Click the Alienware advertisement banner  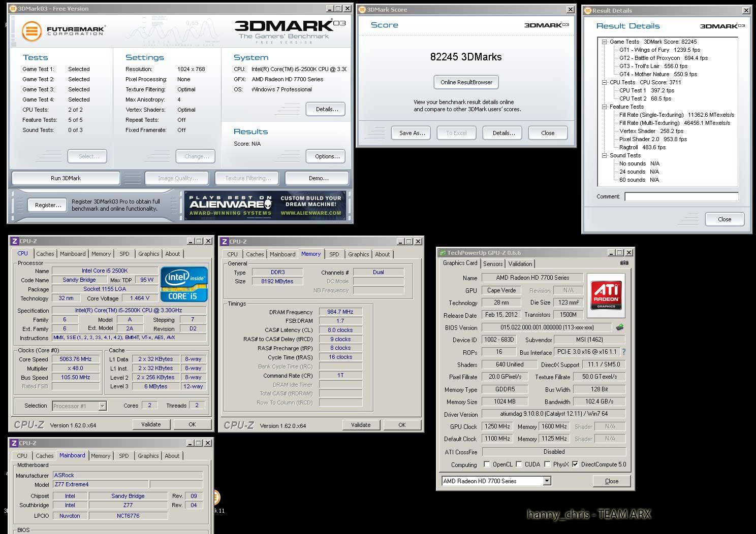pos(265,206)
